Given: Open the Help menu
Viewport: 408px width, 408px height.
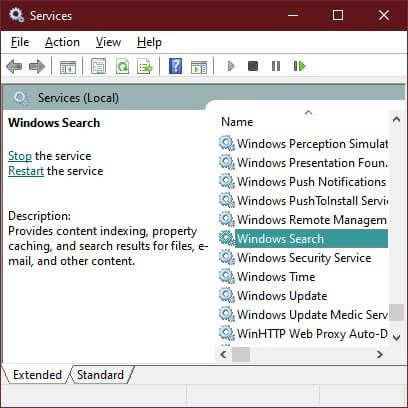Looking at the screenshot, I should [x=149, y=42].
